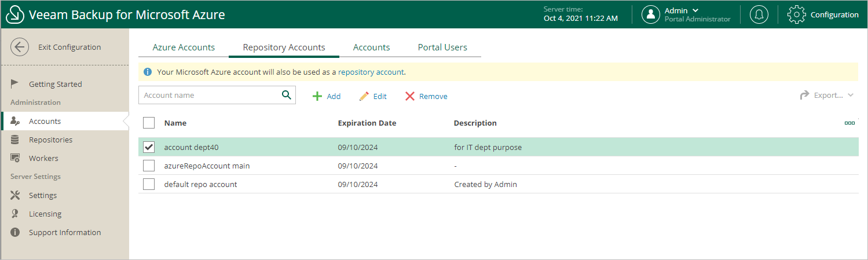Click the search magnifier icon

pos(286,95)
